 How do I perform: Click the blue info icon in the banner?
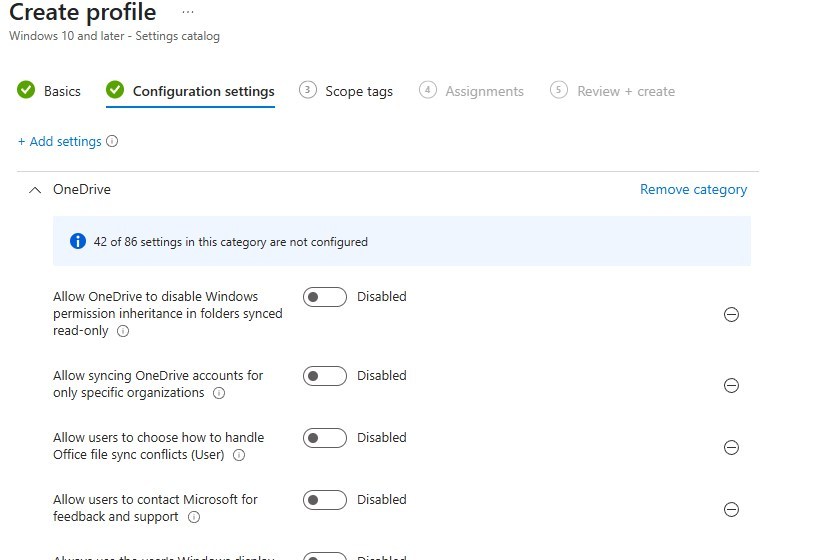pos(78,241)
